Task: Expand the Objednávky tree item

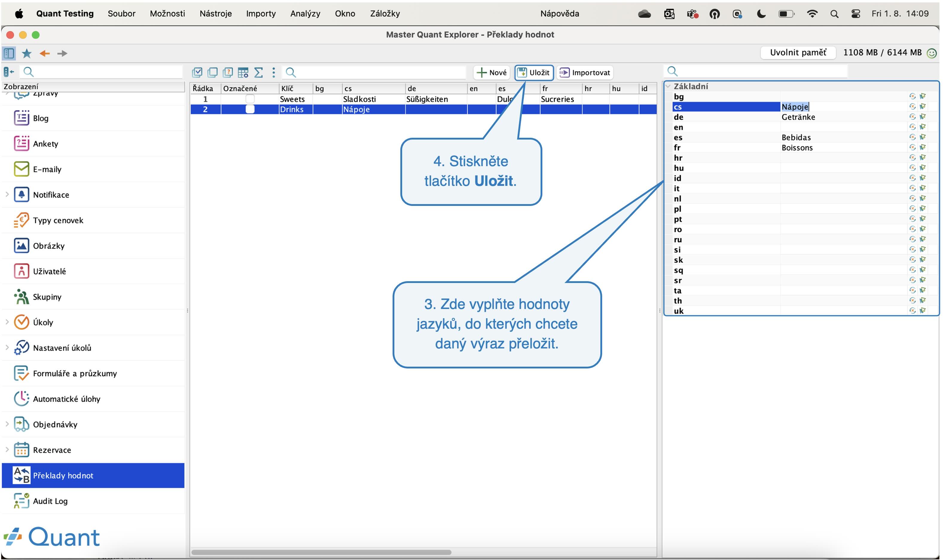Action: click(x=7, y=424)
